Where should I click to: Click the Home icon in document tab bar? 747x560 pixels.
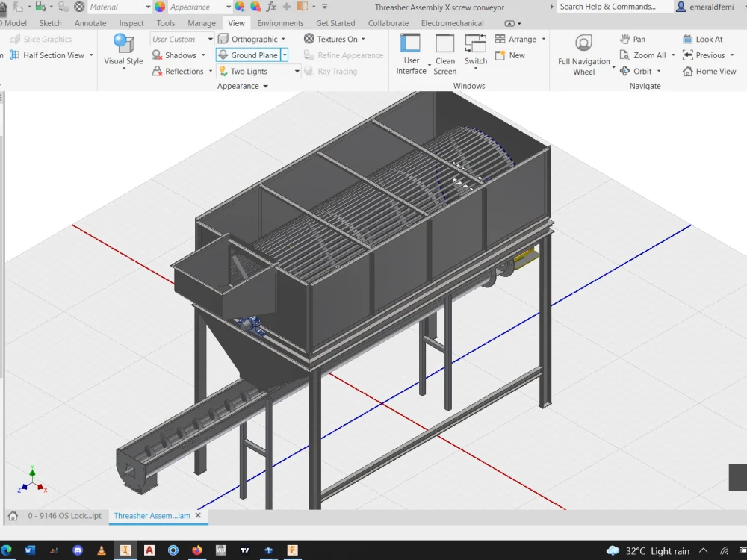click(13, 516)
